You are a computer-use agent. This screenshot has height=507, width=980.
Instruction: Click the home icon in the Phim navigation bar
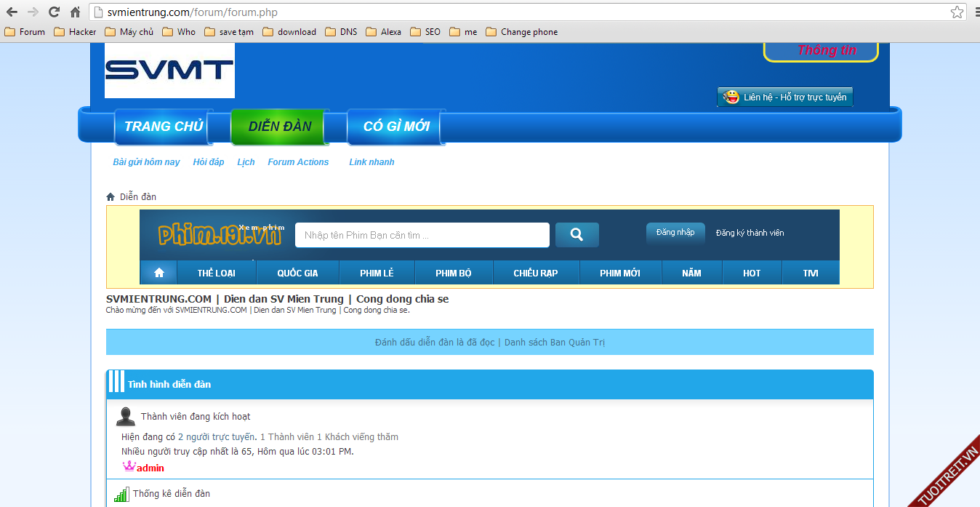158,273
